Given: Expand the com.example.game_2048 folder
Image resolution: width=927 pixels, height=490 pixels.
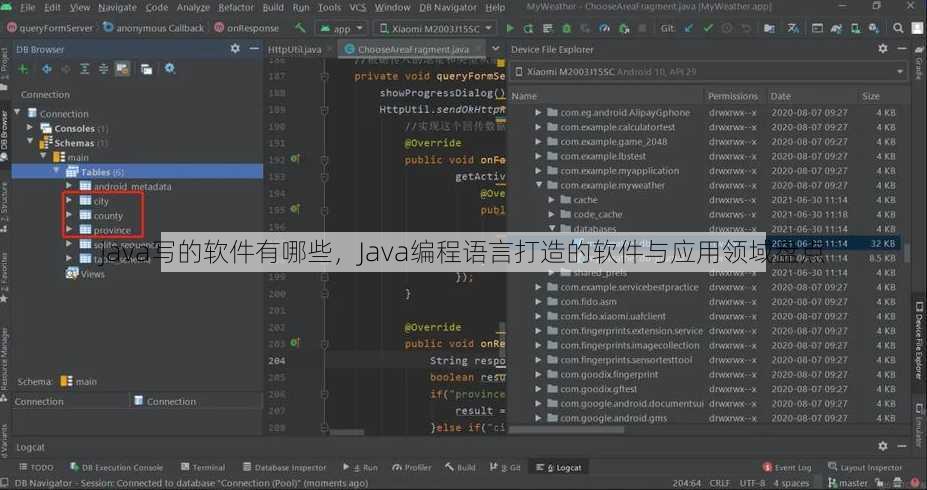Looking at the screenshot, I should [538, 142].
